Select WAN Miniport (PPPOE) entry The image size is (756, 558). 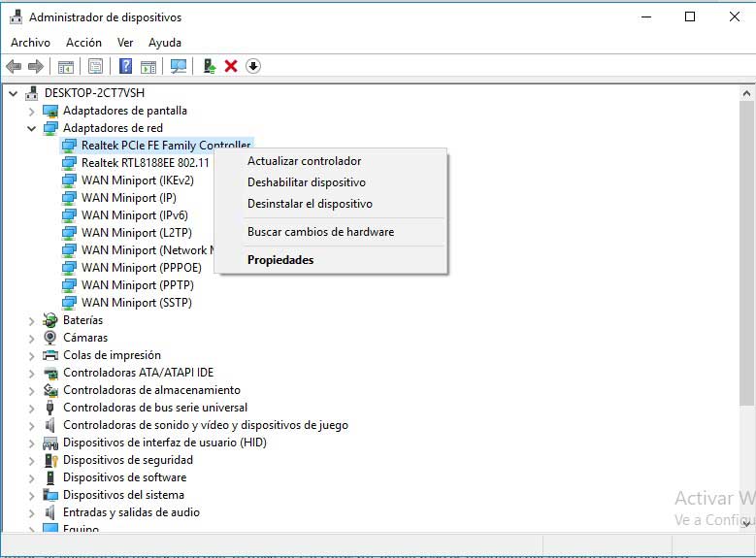pos(142,268)
